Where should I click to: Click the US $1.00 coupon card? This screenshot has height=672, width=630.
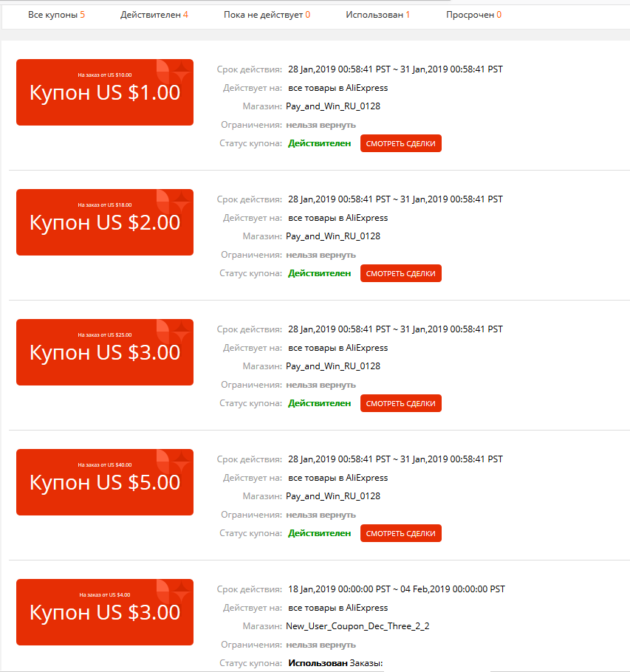(x=105, y=92)
